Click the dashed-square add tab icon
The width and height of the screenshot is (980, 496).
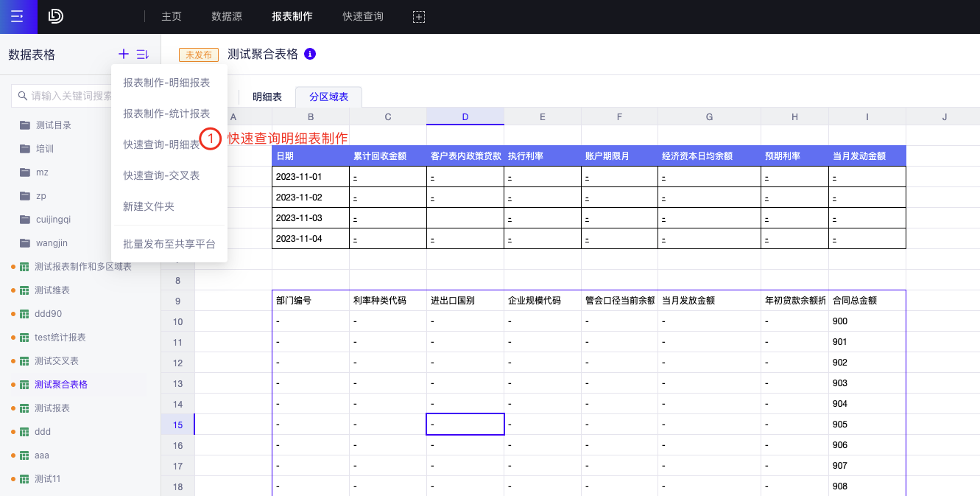pyautogui.click(x=418, y=16)
